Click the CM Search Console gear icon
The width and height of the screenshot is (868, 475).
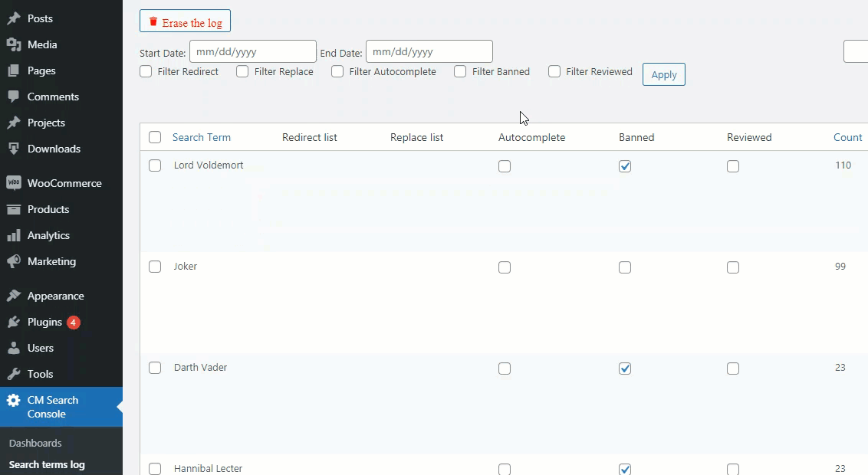tap(14, 401)
